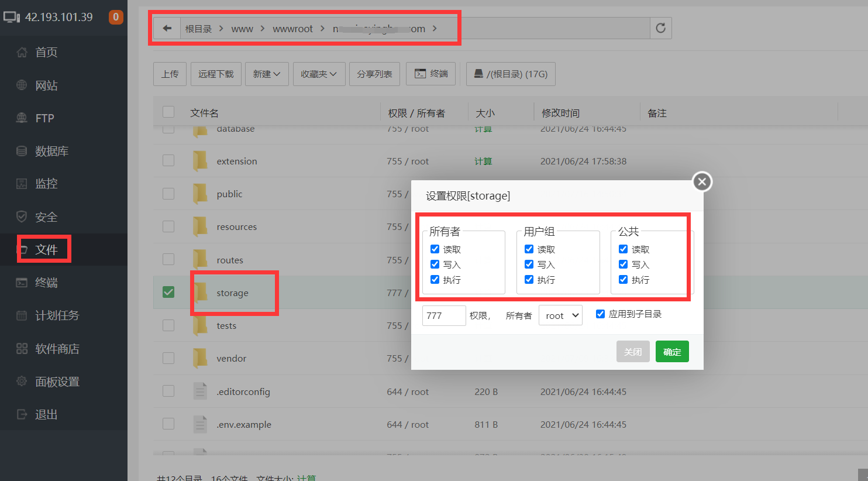
Task: Uncheck the storage row checkbox
Action: (x=168, y=291)
